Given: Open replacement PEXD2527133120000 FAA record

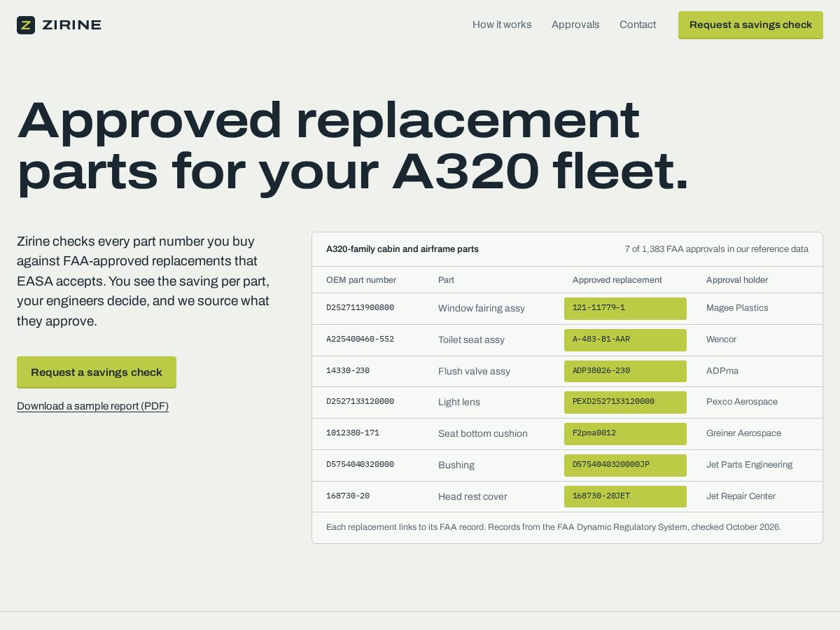Looking at the screenshot, I should pos(625,402).
